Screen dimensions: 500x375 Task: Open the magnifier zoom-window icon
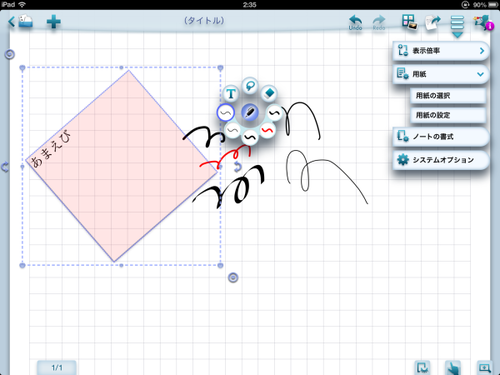coord(484,367)
